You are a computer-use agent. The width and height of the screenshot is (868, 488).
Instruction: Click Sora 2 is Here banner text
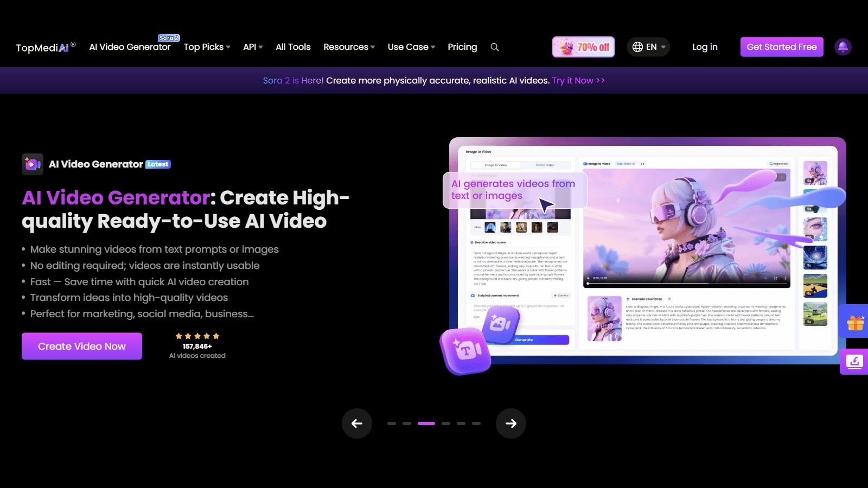pyautogui.click(x=293, y=81)
